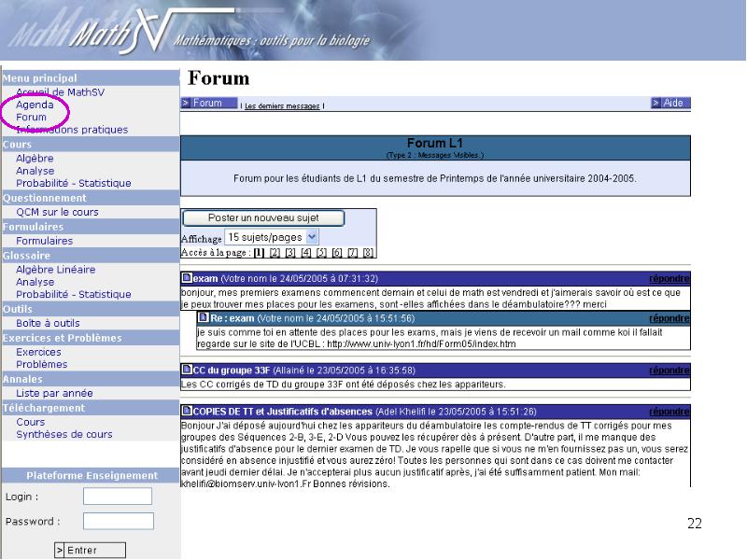Click the Re : exam reply title
This screenshot has height=560, width=747.
click(x=232, y=318)
